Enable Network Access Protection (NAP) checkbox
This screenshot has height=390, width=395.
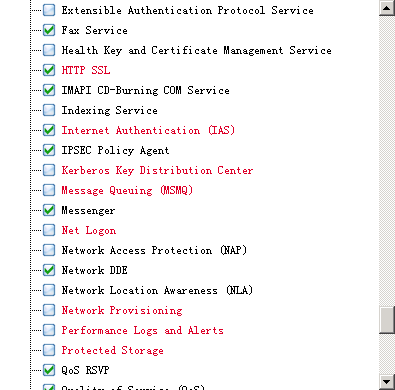click(49, 250)
